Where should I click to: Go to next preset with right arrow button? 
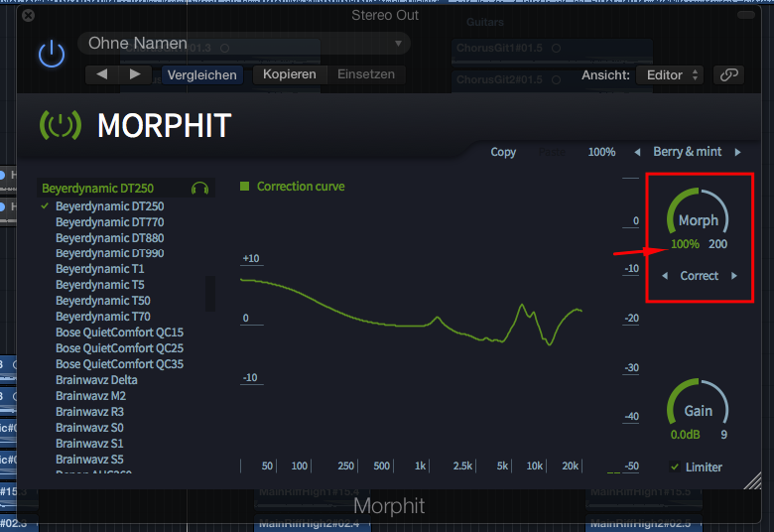135,74
